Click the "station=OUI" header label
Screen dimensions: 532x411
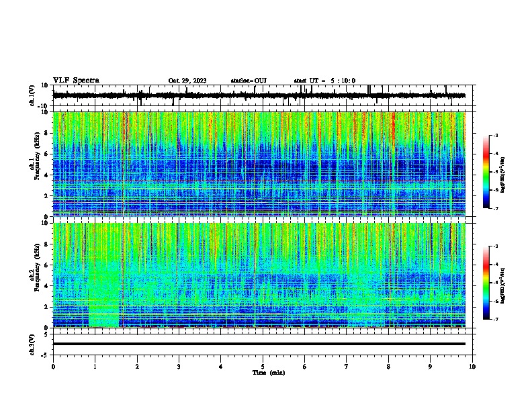tap(249, 81)
